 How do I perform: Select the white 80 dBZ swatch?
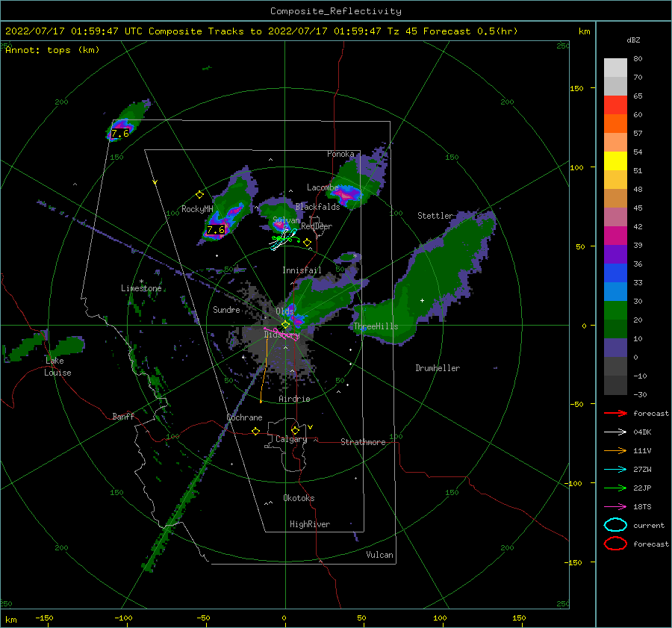615,67
